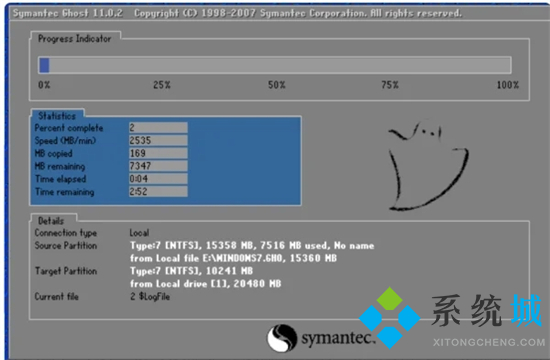Click the 50% progress marker label
The image size is (550, 360).
pos(277,85)
